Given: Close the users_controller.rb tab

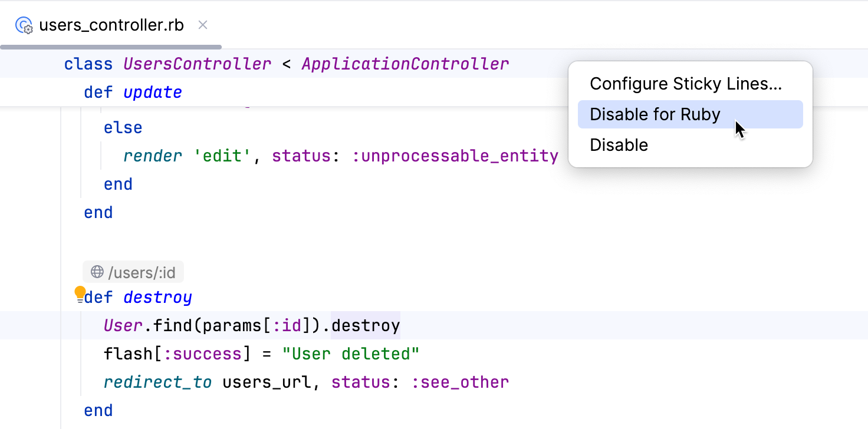Looking at the screenshot, I should (203, 25).
